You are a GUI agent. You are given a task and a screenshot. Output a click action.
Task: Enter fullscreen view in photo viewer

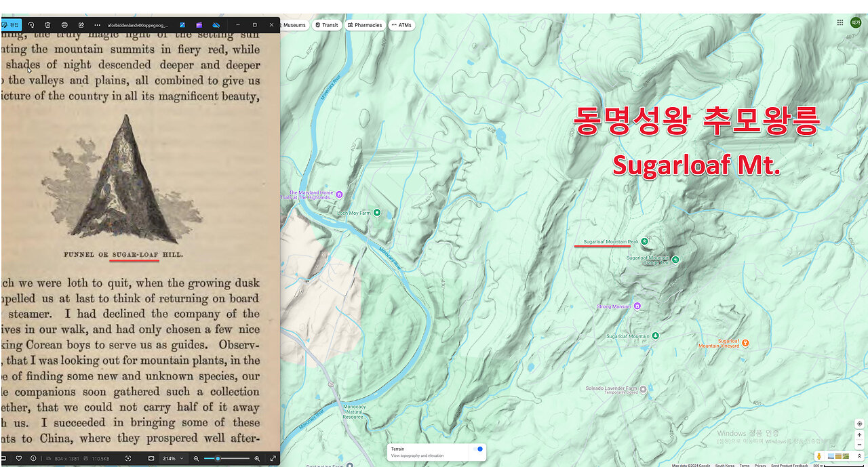[x=273, y=459]
